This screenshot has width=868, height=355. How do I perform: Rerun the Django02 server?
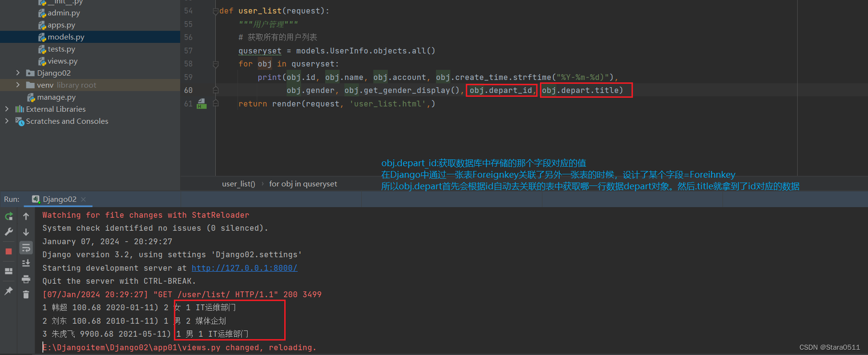coord(9,216)
